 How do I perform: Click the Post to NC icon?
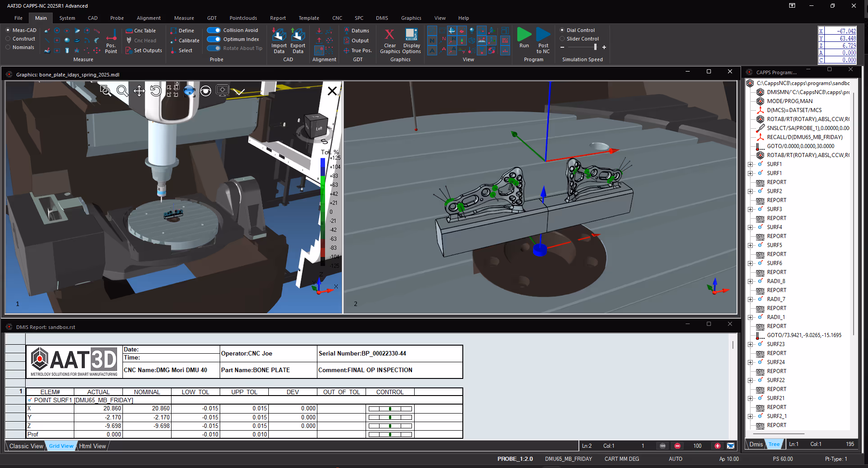coord(543,35)
